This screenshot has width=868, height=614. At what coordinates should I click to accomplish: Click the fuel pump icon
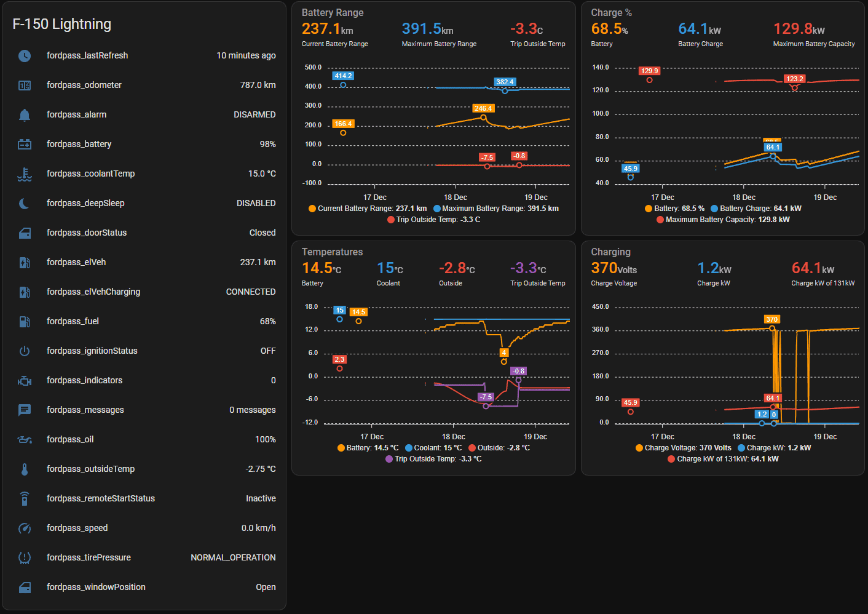[25, 321]
